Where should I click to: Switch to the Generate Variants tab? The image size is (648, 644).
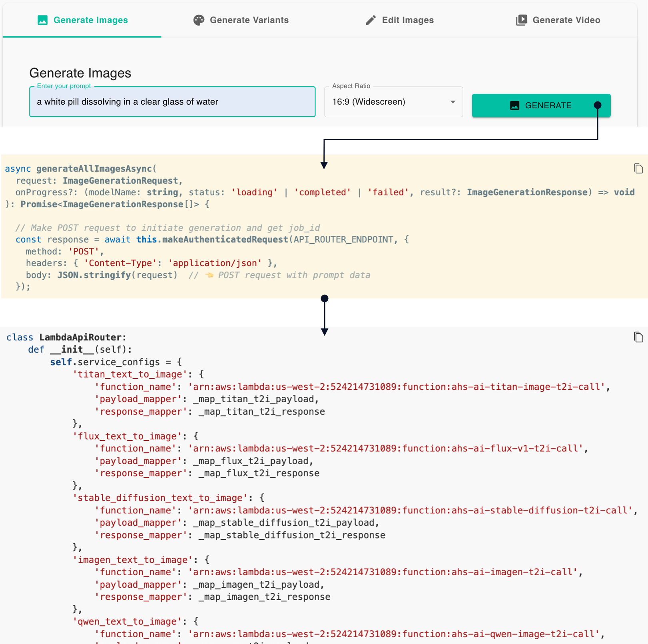pyautogui.click(x=249, y=20)
